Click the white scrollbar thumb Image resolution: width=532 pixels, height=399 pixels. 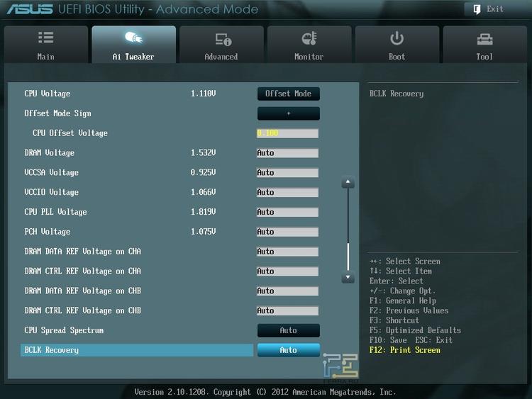click(348, 257)
